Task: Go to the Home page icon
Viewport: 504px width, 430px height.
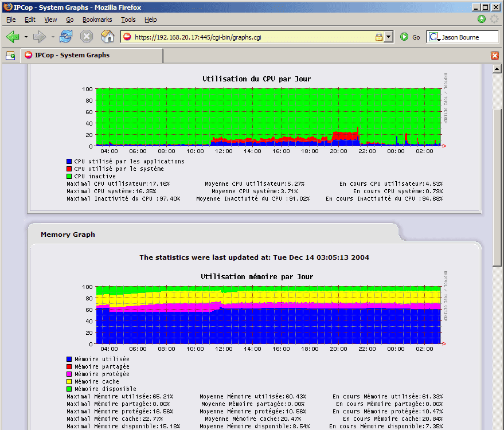Action: pos(107,36)
